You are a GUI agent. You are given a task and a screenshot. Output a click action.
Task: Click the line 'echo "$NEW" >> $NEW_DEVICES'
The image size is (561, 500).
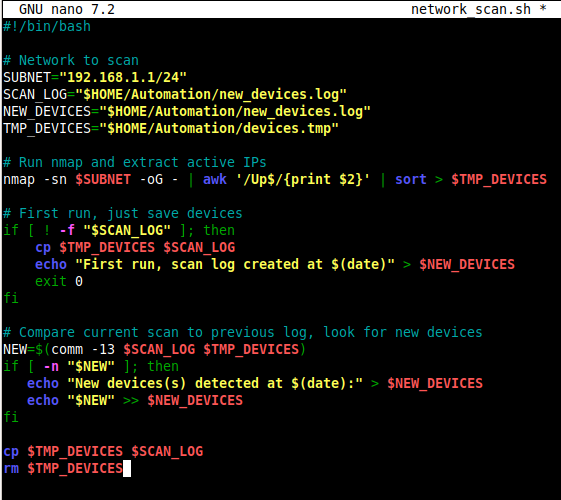click(x=135, y=400)
